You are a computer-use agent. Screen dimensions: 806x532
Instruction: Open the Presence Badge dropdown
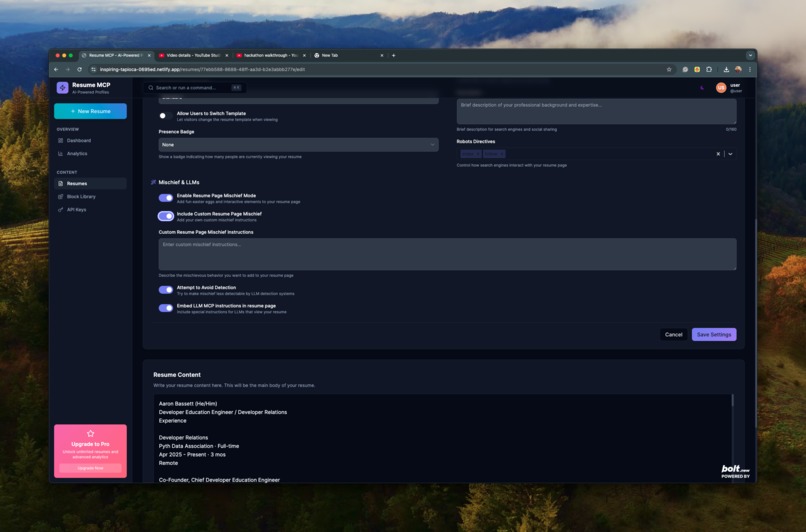298,145
